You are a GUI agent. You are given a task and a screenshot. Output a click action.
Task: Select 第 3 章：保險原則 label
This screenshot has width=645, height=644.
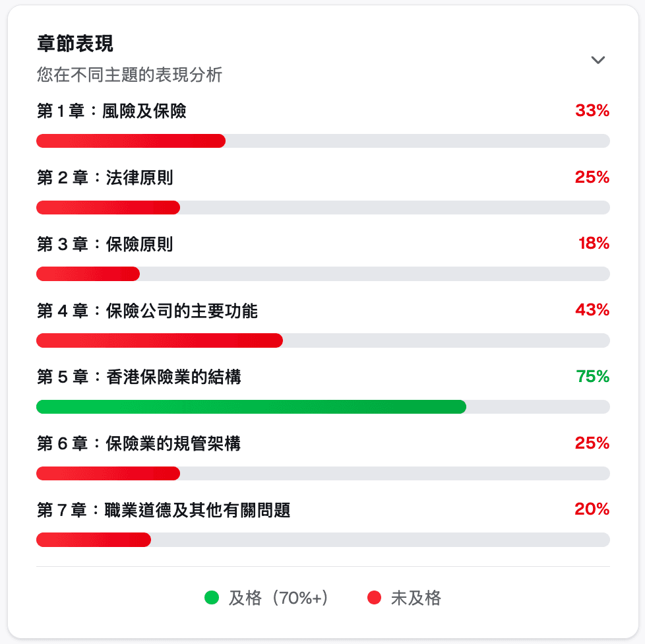click(96, 244)
